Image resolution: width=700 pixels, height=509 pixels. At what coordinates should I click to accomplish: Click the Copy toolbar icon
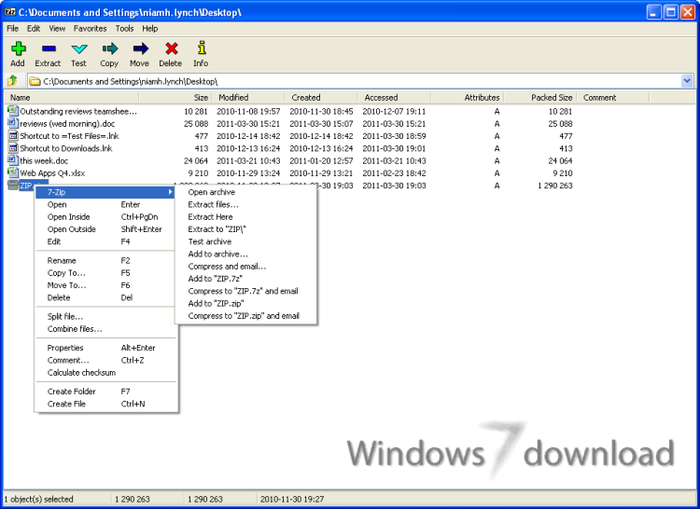tap(109, 48)
